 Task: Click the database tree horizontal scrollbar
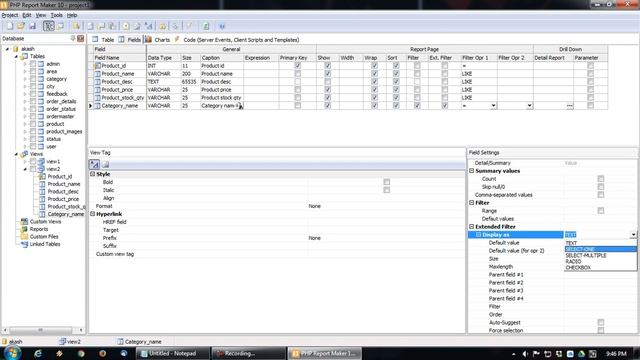(41, 330)
